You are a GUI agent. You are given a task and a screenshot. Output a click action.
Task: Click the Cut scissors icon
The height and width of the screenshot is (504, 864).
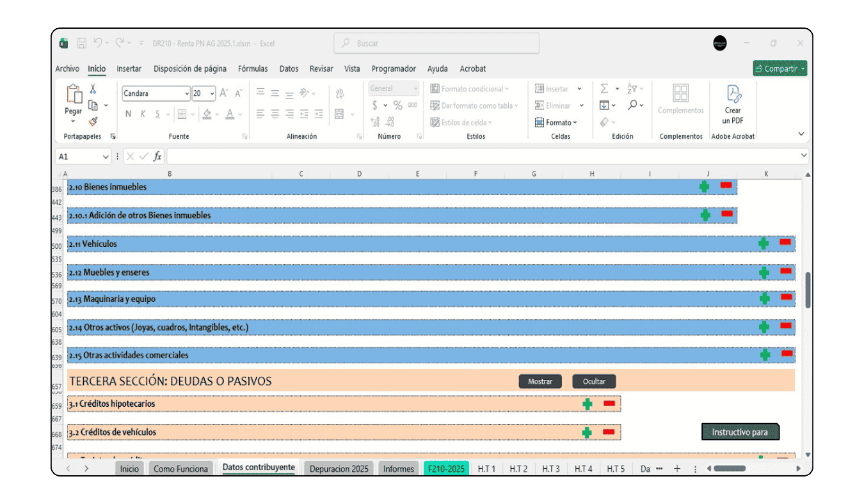(93, 89)
